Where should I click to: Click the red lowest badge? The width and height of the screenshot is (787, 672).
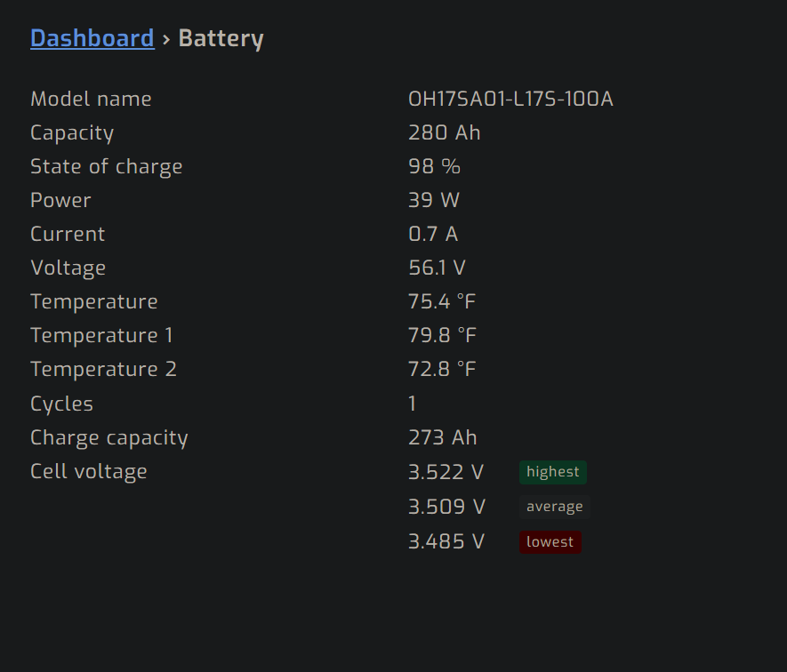(x=550, y=542)
